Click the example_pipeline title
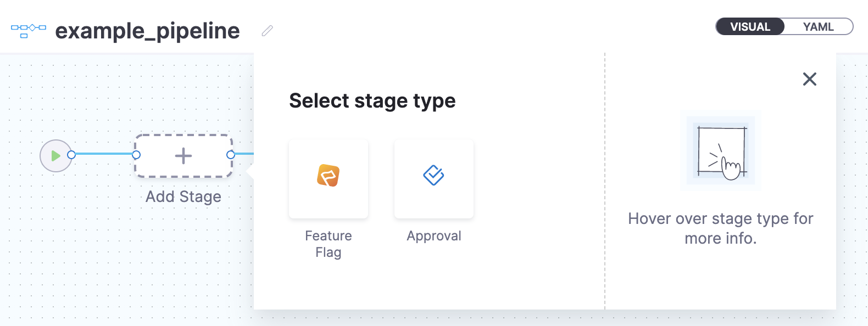 click(147, 31)
